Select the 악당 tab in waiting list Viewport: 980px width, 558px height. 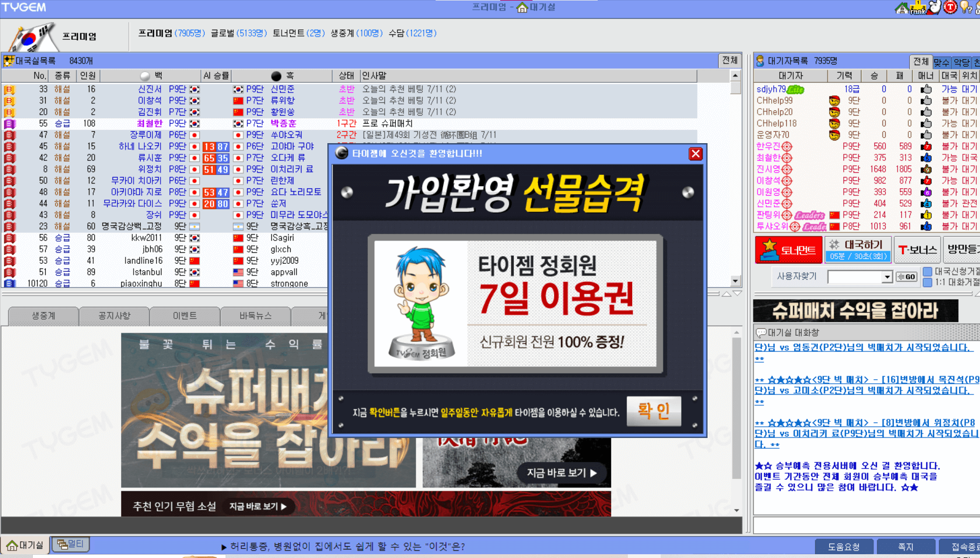pos(962,62)
